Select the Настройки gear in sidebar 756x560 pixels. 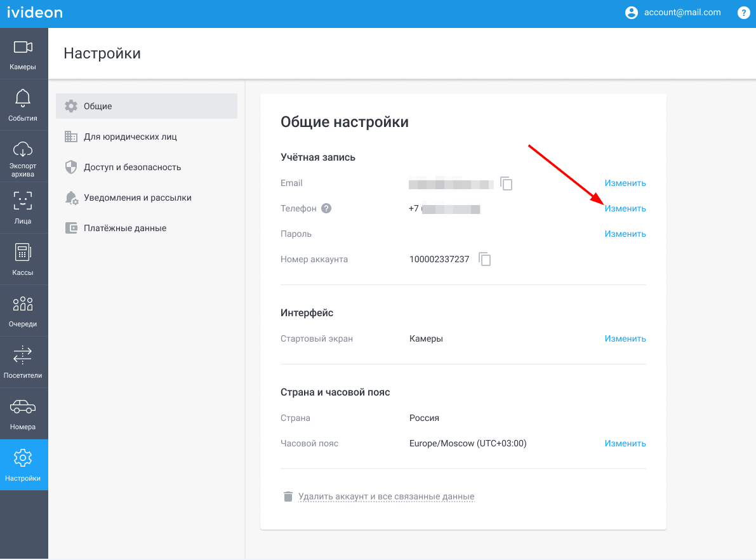[x=23, y=465]
